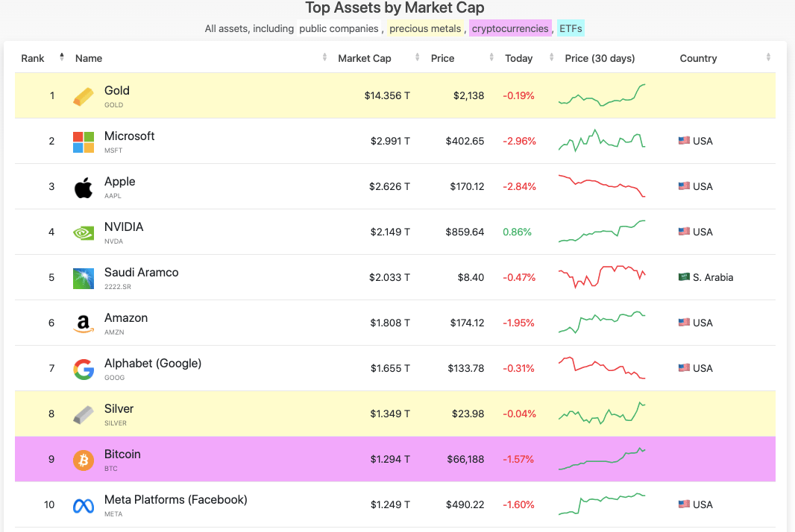Click the Apple 30-day price chart
795x532 pixels.
(602, 186)
